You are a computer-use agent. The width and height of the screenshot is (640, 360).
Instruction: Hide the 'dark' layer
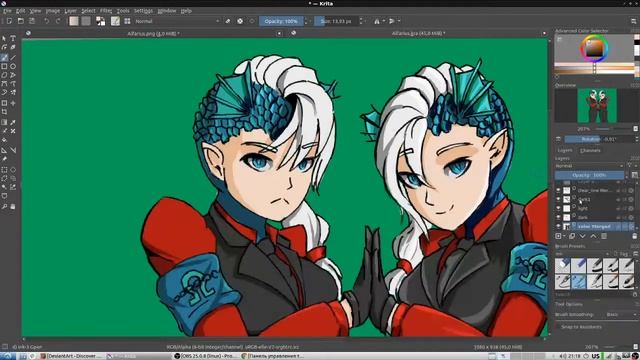558,217
